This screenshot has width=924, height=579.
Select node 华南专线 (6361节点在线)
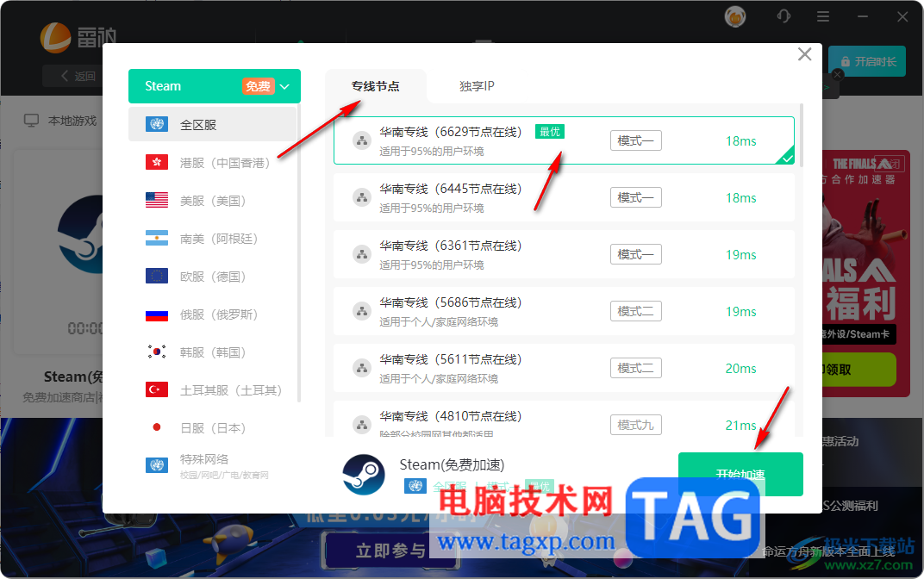[564, 254]
